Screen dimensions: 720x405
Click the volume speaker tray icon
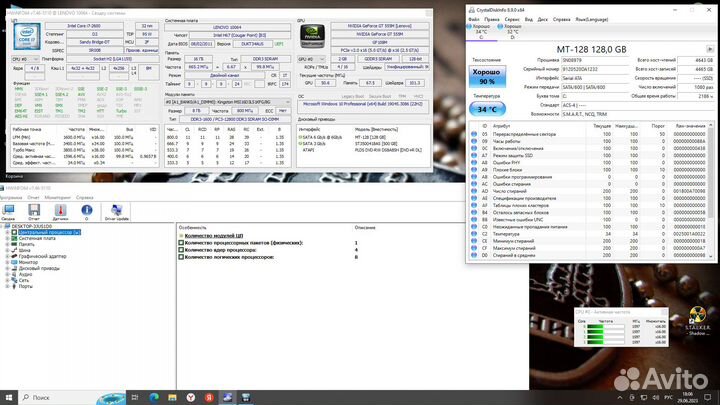click(656, 398)
